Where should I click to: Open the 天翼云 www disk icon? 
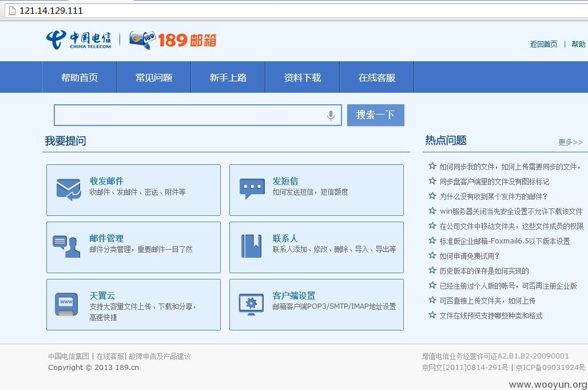point(66,305)
